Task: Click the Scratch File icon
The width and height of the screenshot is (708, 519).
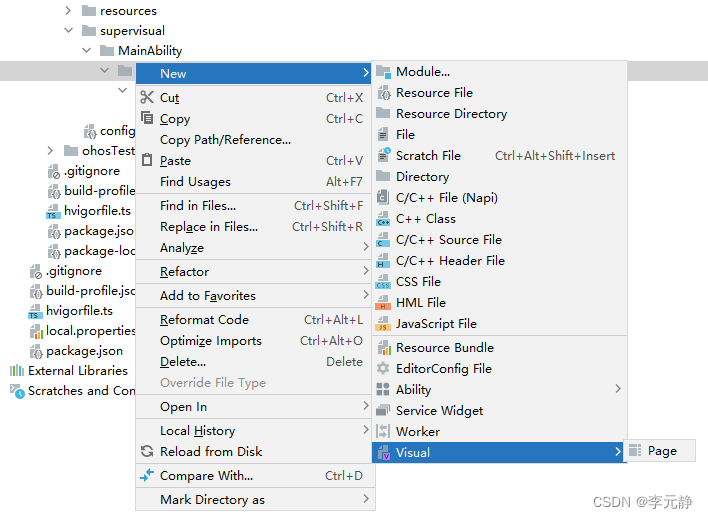Action: coord(383,155)
